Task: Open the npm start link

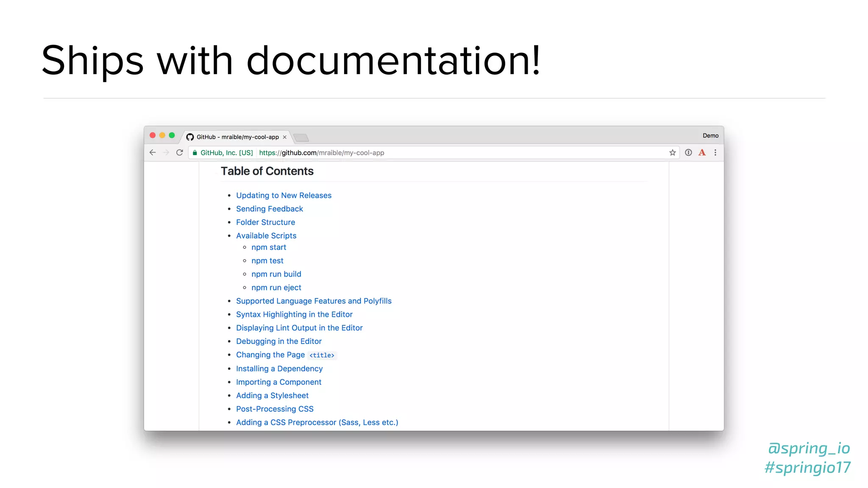Action: [x=269, y=247]
